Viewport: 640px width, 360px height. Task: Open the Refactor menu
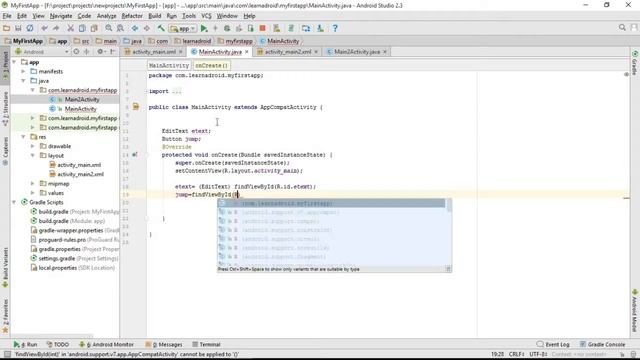pyautogui.click(x=132, y=16)
